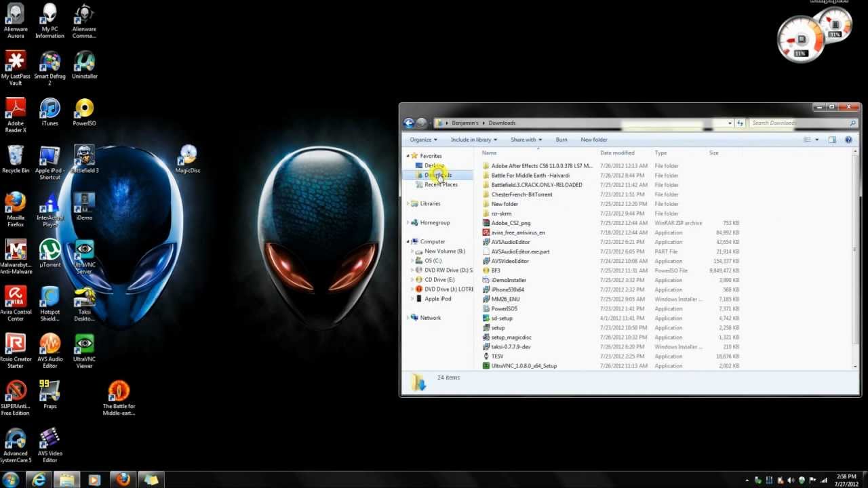Open the Share with dropdown
The image size is (868, 488).
pyautogui.click(x=526, y=140)
